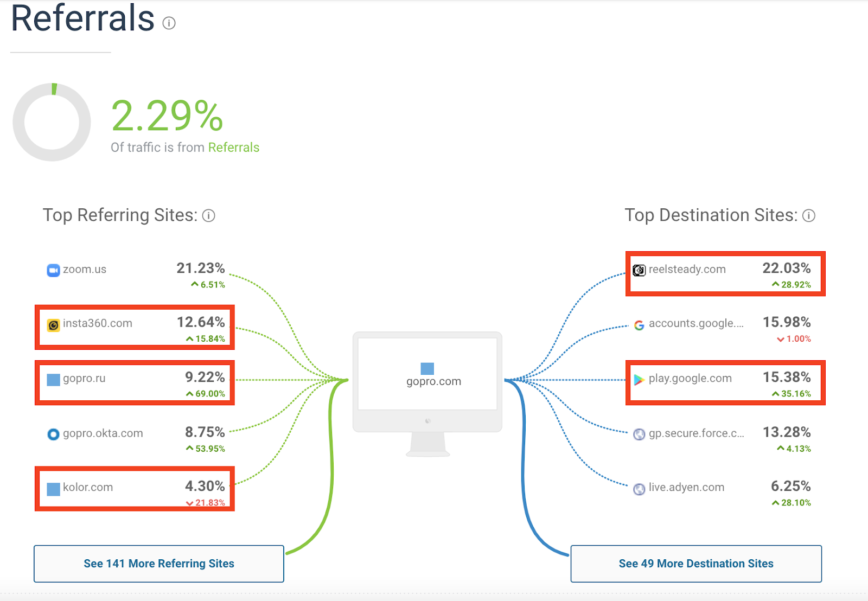This screenshot has height=601, width=868.
Task: Click the 28.92% change under reelsteady.com
Action: pyautogui.click(x=791, y=285)
